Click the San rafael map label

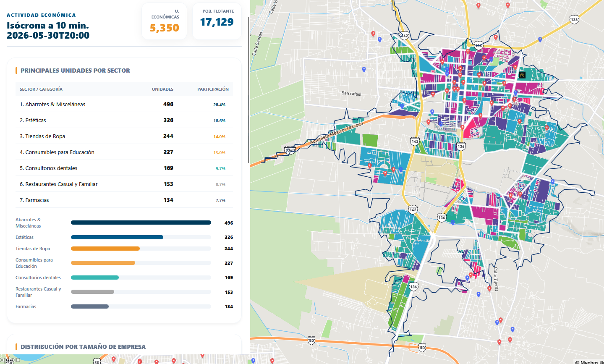coord(351,93)
